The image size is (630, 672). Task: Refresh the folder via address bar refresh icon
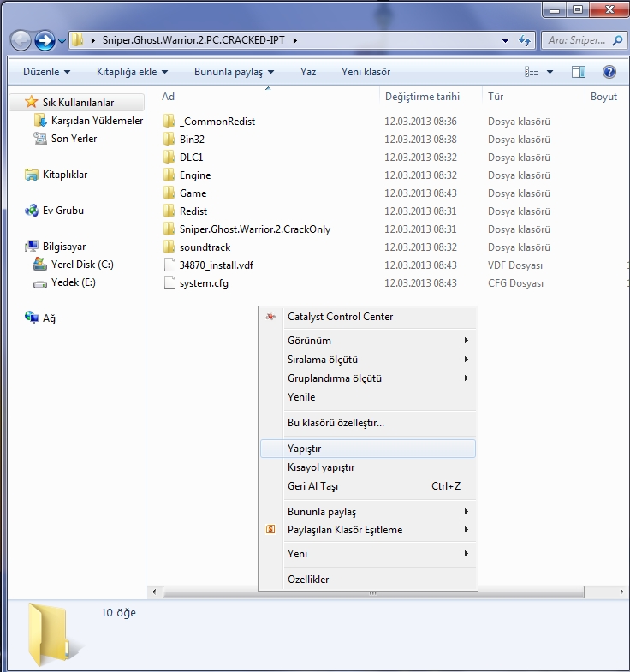click(x=525, y=41)
